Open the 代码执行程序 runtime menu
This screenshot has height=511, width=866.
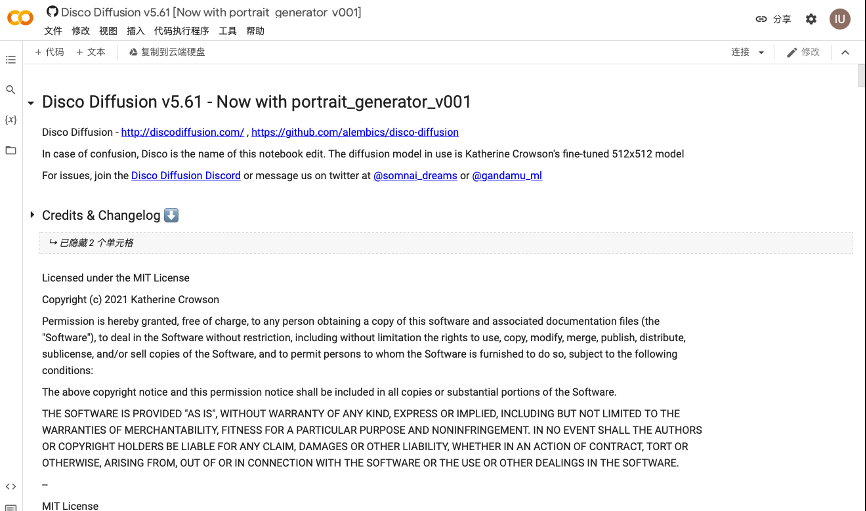(x=181, y=31)
